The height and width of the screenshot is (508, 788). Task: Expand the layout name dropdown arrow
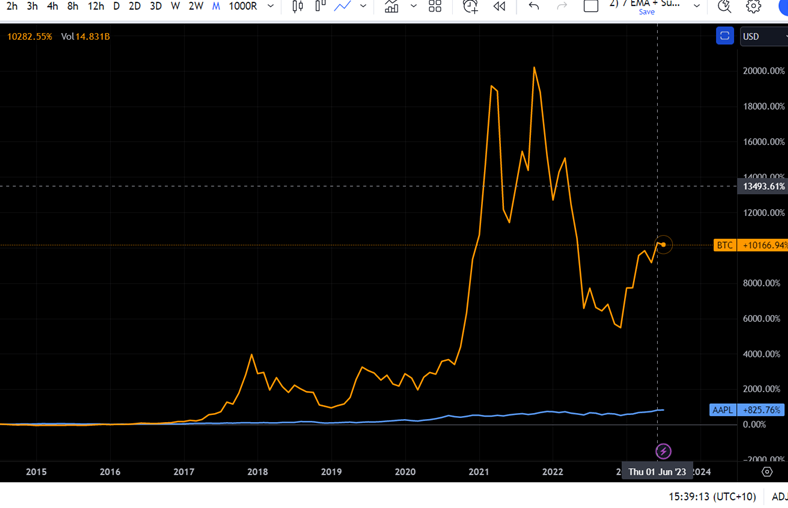pyautogui.click(x=697, y=7)
